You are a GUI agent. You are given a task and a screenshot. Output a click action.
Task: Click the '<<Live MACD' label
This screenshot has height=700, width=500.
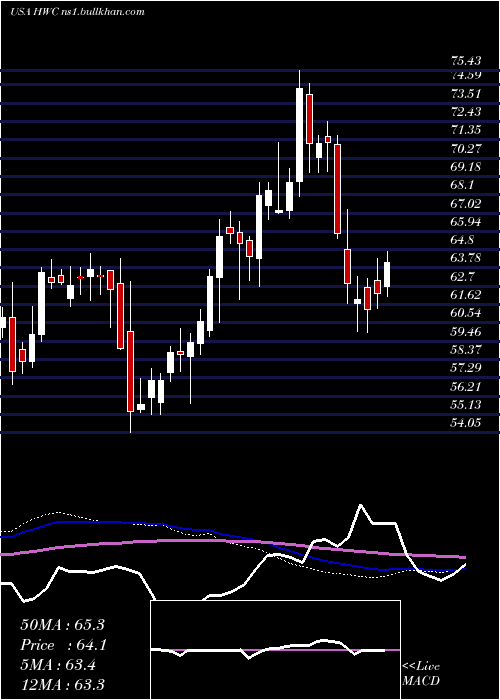421,674
